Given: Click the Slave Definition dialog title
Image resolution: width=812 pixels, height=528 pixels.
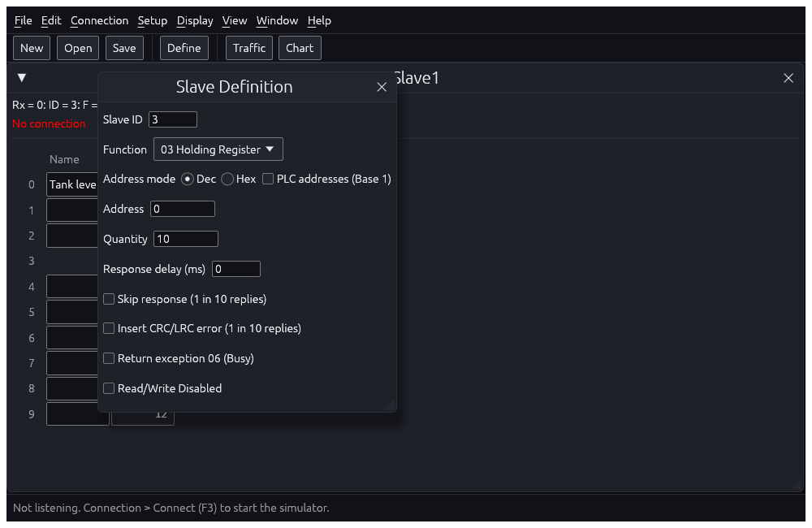Looking at the screenshot, I should pyautogui.click(x=234, y=87).
